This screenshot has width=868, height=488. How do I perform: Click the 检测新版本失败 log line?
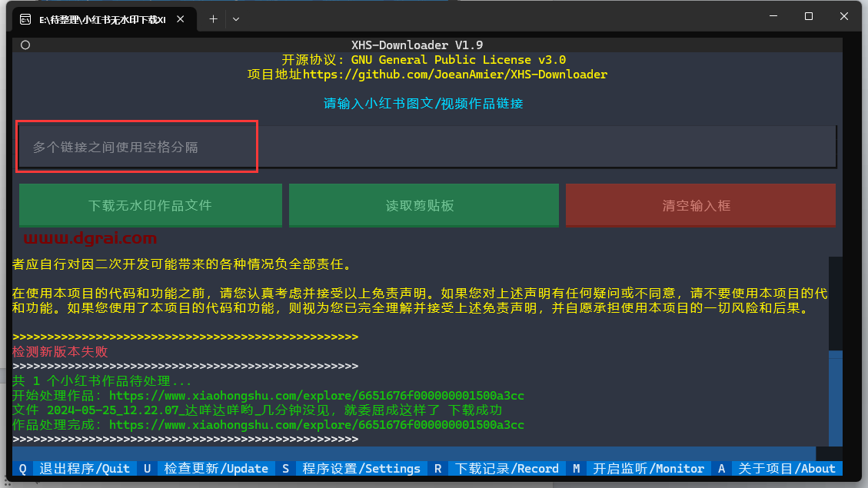click(60, 352)
